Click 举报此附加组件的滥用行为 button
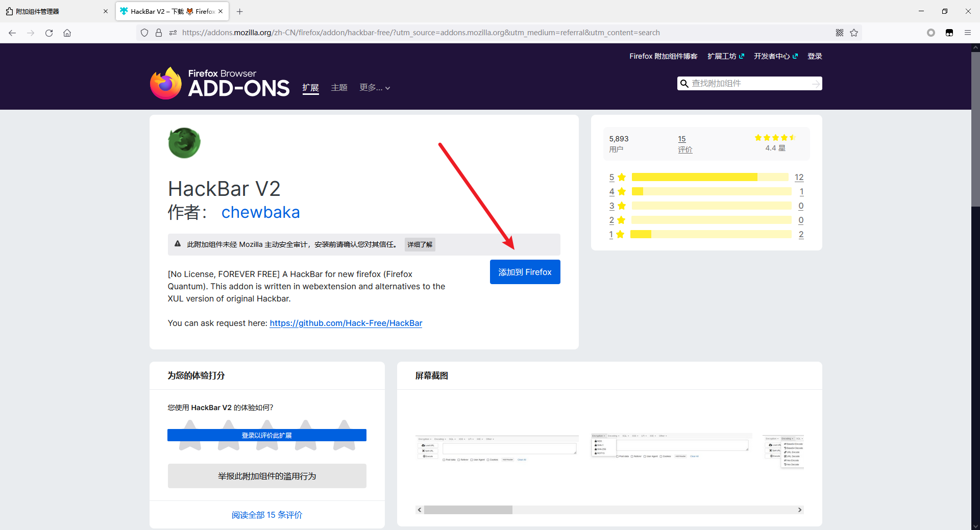Viewport: 980px width, 530px height. point(267,476)
